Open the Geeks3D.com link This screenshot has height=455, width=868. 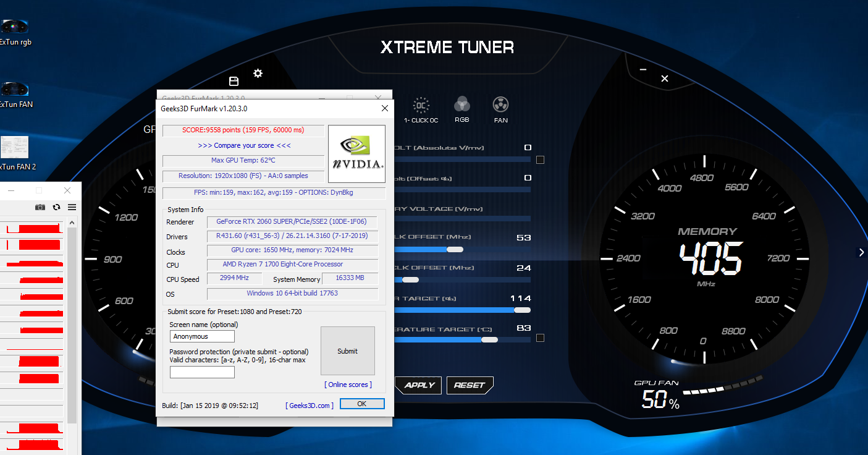(x=310, y=406)
